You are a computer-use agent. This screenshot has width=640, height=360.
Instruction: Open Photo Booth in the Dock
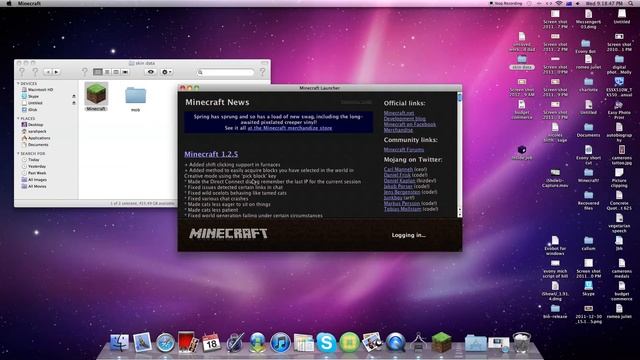click(x=188, y=342)
